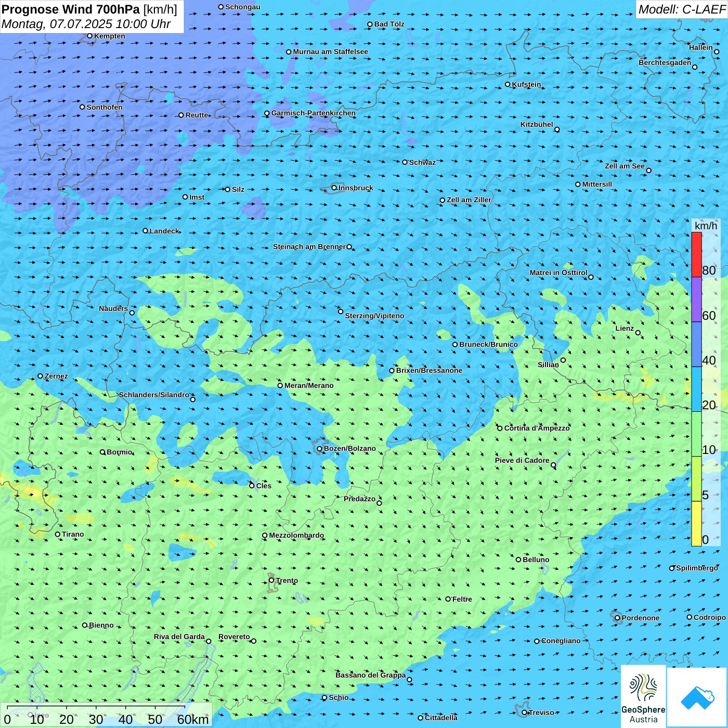This screenshot has width=728, height=728.
Task: Click the 60km end of the scale bar
Action: coord(192,719)
